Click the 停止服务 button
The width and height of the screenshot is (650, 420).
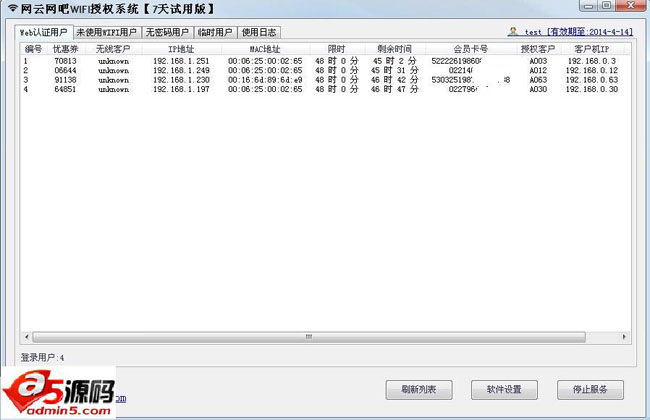590,390
